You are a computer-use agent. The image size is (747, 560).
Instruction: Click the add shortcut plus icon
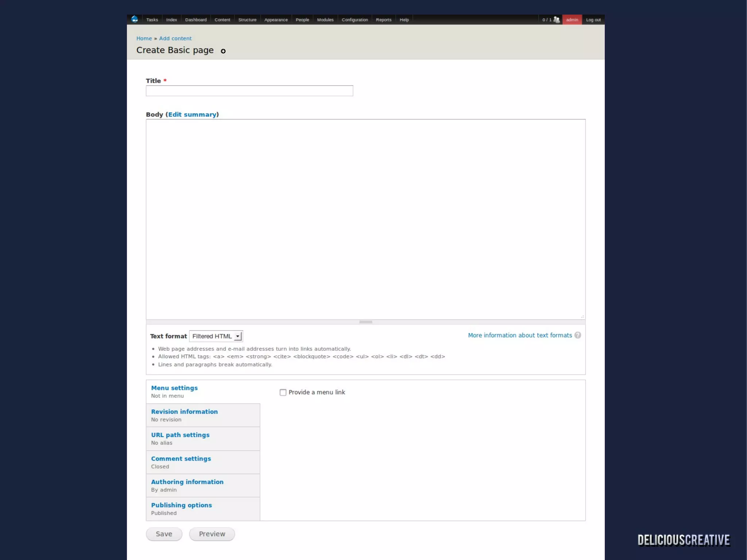pyautogui.click(x=223, y=51)
